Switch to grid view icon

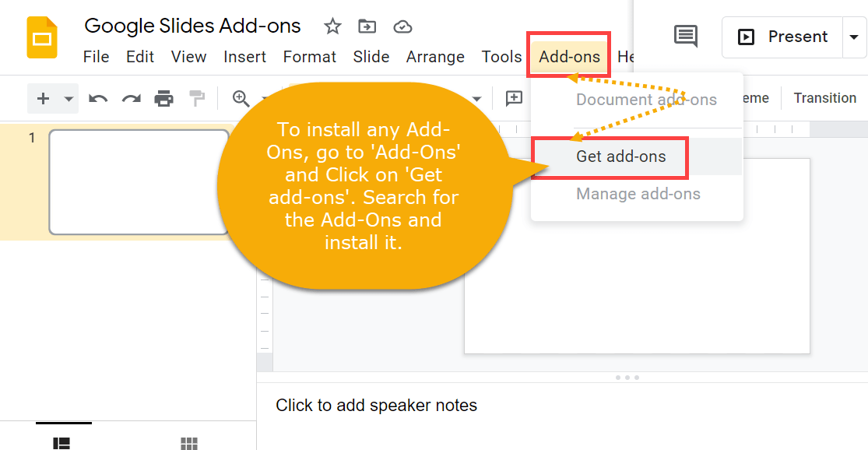189,443
